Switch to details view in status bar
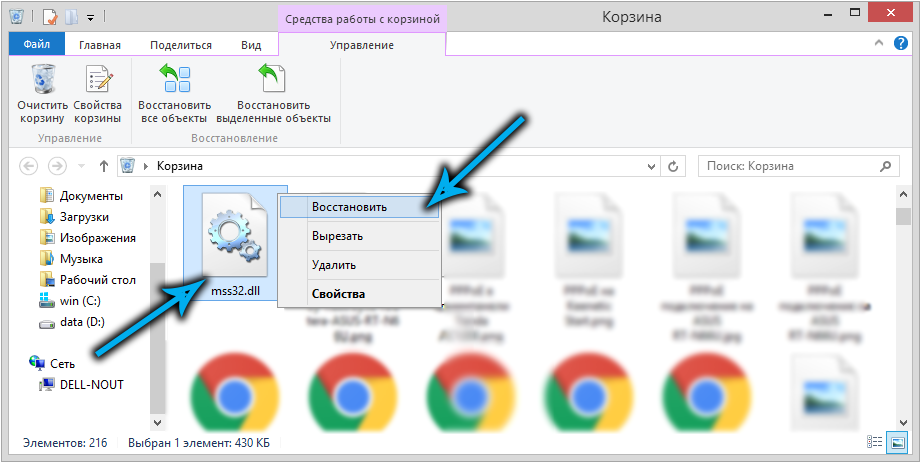This screenshot has width=922, height=463. tap(874, 442)
